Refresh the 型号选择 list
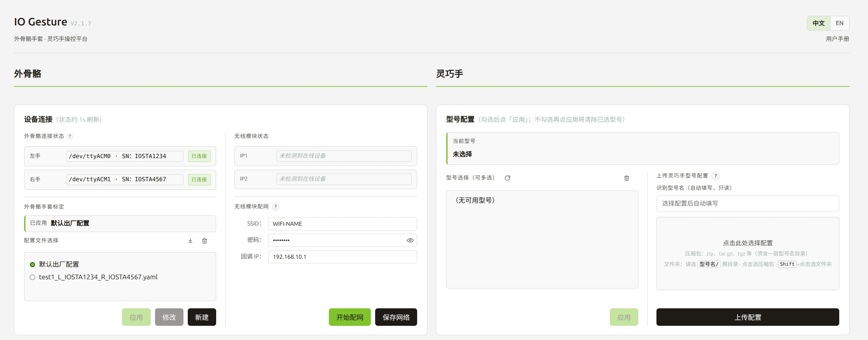This screenshot has height=340, width=868. click(507, 178)
